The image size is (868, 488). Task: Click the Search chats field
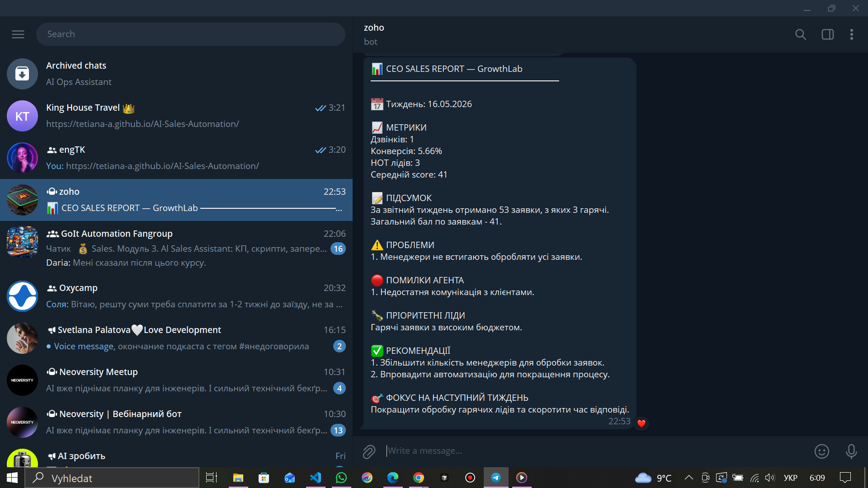(x=190, y=34)
